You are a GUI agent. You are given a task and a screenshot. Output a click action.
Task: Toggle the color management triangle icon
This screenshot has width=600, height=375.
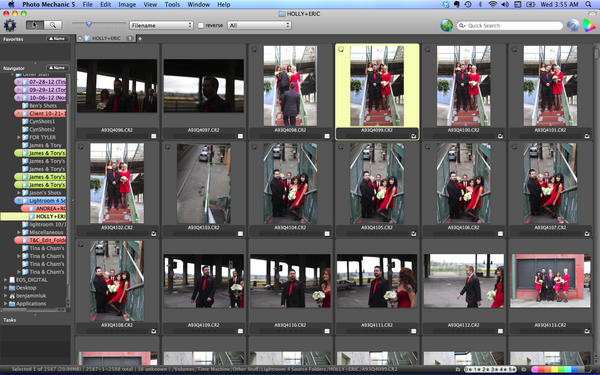[x=589, y=26]
